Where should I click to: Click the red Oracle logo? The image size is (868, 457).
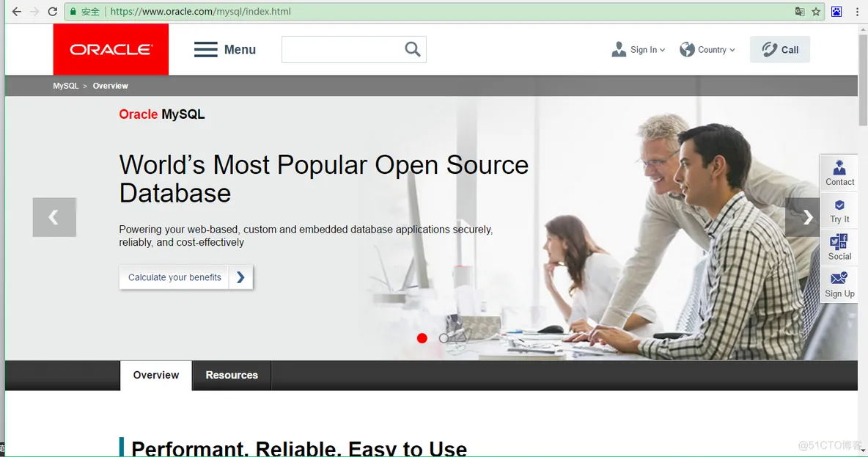[111, 49]
